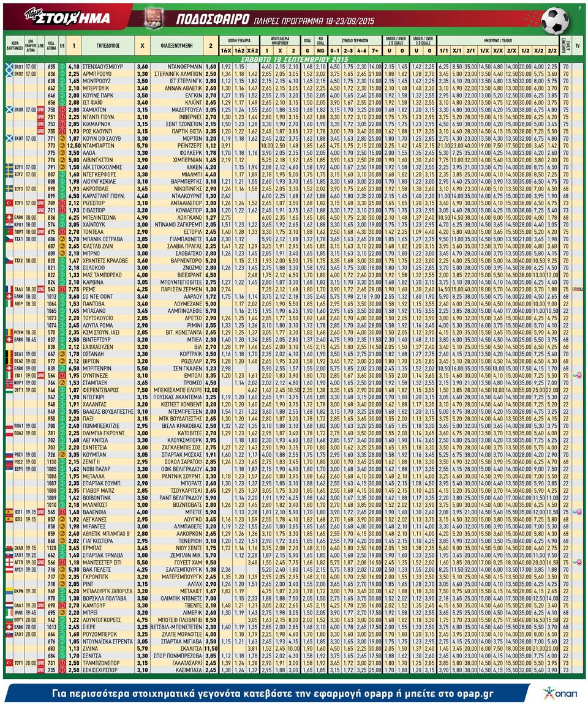Select home odds 4,10 for Στενχάουσμιουρ
Image resolution: width=588 pixels, height=704 pixels.
pos(74,67)
